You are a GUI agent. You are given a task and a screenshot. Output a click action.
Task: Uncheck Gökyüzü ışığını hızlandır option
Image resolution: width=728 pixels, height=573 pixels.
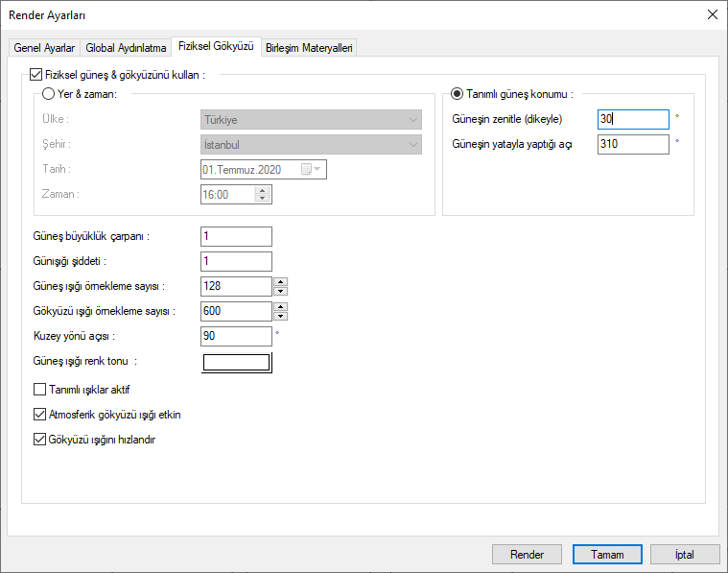point(39,440)
